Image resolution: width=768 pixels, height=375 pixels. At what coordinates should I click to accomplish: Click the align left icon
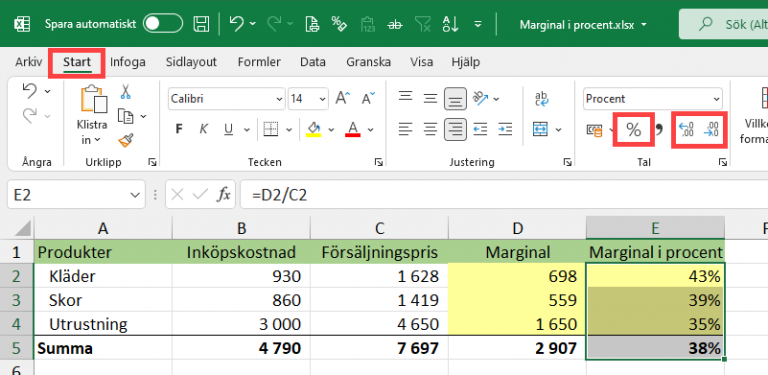tap(405, 129)
